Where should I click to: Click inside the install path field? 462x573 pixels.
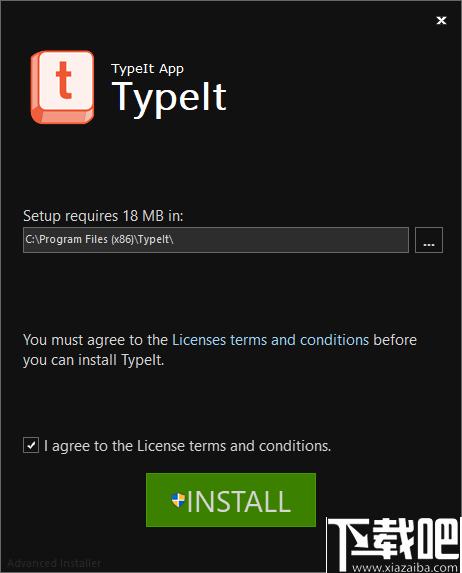pos(216,240)
